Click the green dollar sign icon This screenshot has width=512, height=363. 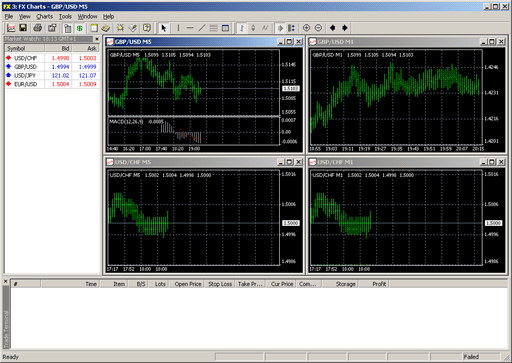pos(79,28)
